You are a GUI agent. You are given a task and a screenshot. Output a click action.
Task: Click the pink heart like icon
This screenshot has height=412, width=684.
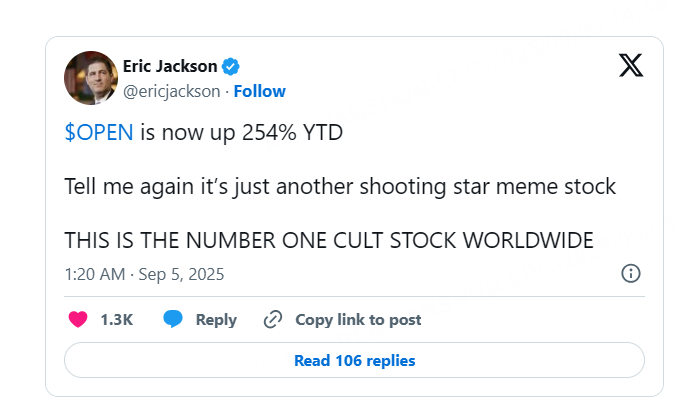[77, 320]
